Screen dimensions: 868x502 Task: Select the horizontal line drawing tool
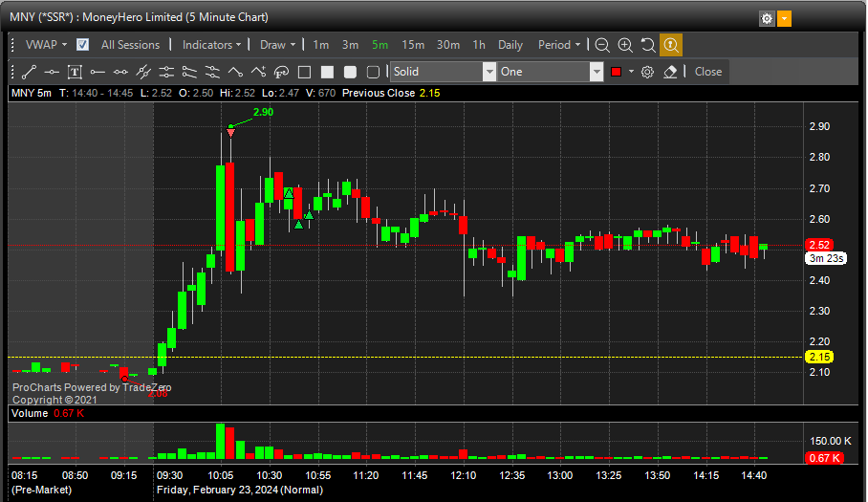point(52,72)
